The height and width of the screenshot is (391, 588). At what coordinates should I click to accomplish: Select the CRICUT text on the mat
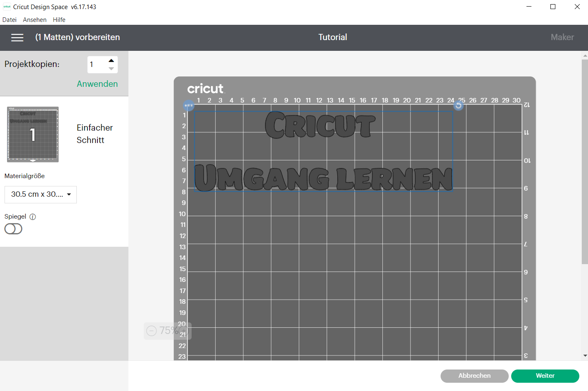click(x=320, y=125)
